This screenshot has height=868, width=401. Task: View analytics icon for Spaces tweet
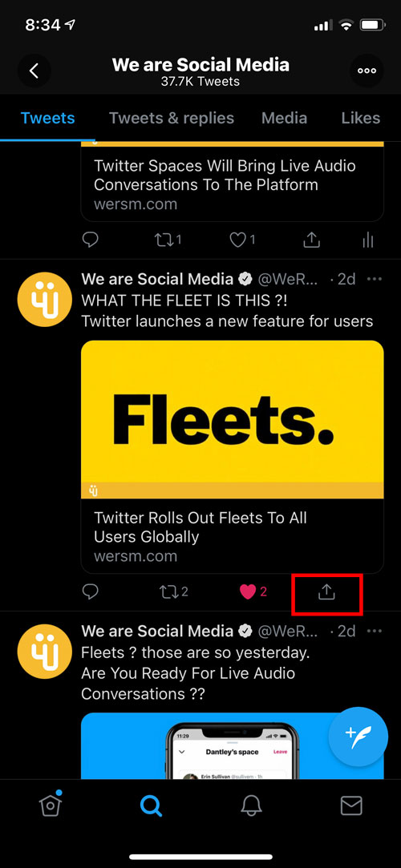[368, 240]
